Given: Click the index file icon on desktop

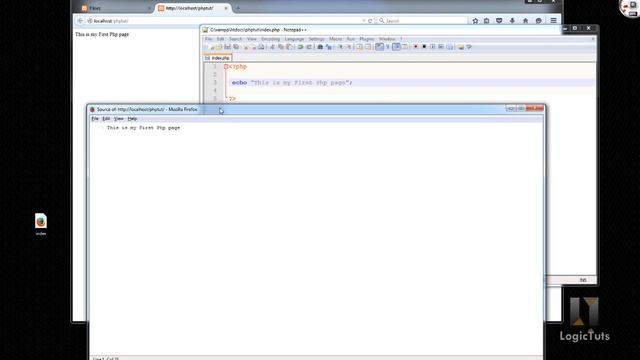Looking at the screenshot, I should coord(41,224).
